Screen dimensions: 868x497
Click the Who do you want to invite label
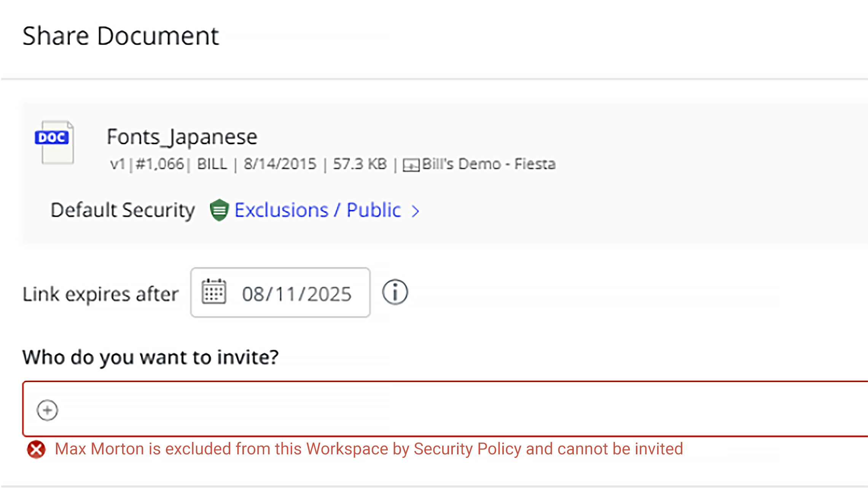[150, 357]
